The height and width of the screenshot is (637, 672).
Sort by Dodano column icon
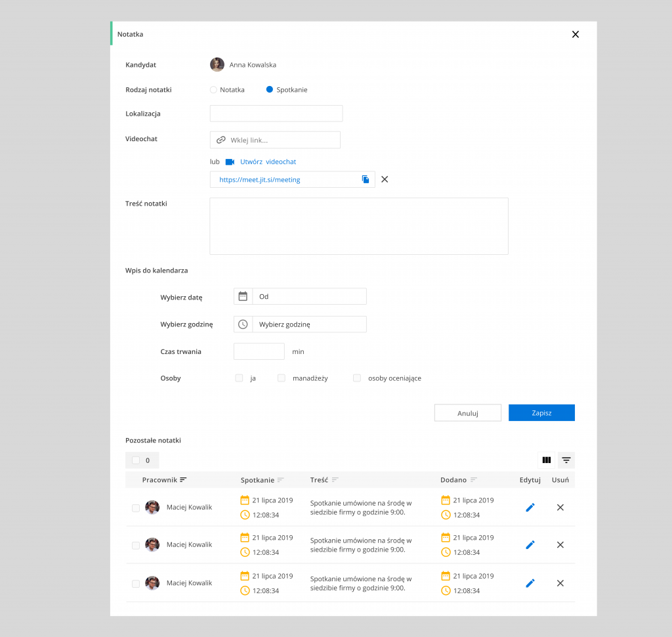473,480
